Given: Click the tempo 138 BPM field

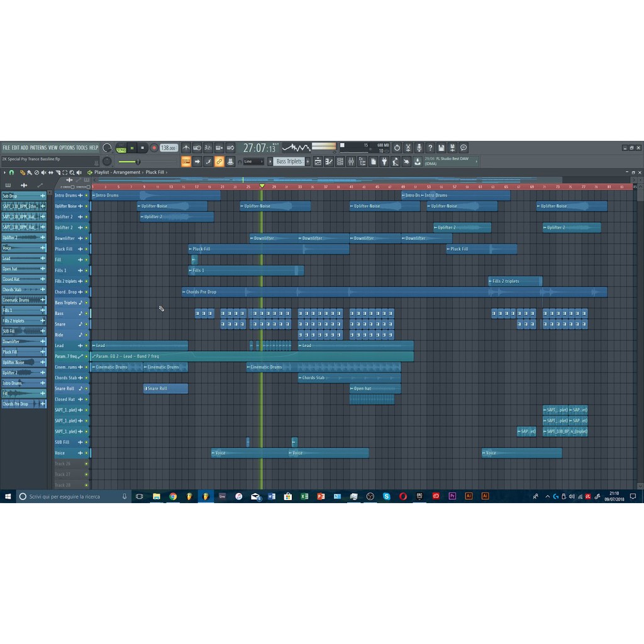Looking at the screenshot, I should (168, 148).
